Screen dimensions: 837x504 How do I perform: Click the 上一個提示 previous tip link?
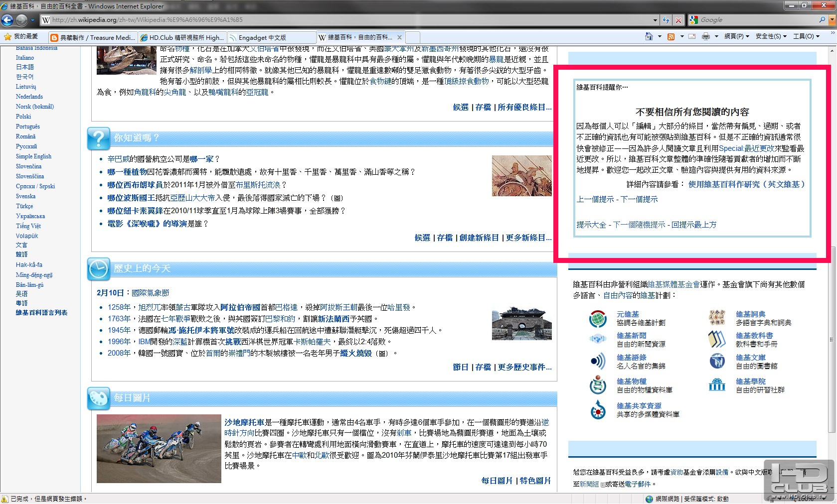(595, 199)
